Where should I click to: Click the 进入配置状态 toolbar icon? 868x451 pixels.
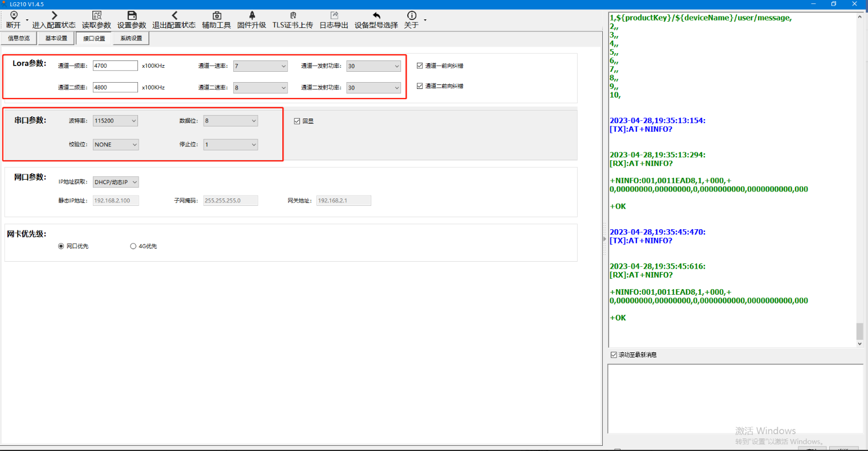point(54,15)
